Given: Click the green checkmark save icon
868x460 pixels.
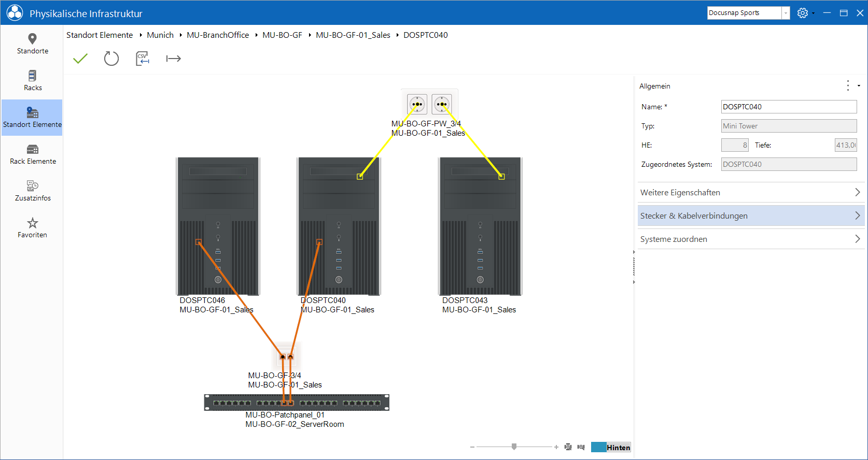Looking at the screenshot, I should (80, 59).
